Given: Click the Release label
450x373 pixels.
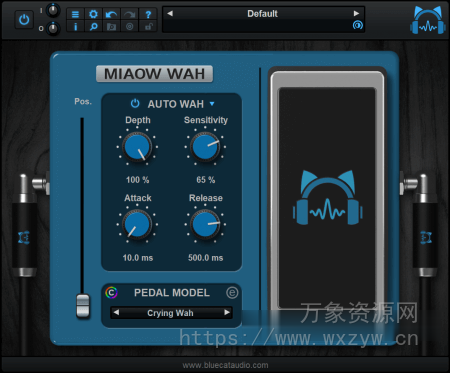Looking at the screenshot, I should [206, 198].
